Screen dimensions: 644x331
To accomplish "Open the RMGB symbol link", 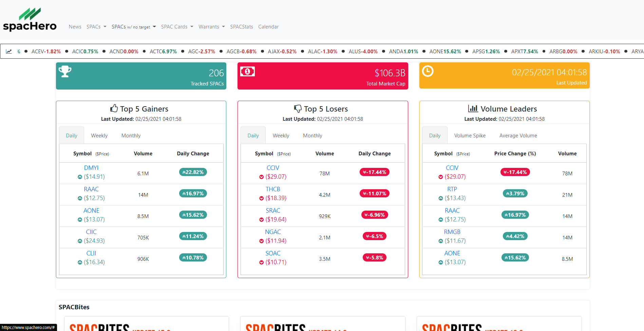I will coord(452,232).
